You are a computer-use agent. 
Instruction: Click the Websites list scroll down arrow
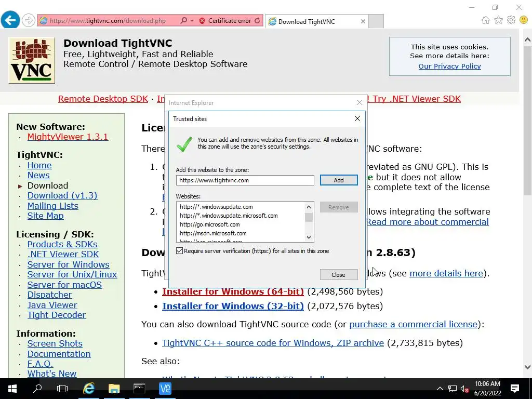pyautogui.click(x=309, y=237)
